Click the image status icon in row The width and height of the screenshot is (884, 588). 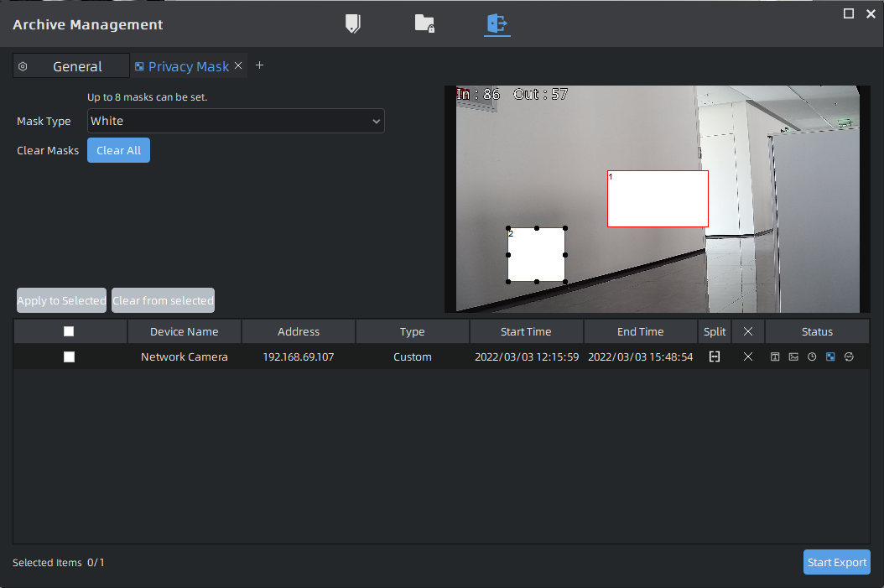pyautogui.click(x=793, y=356)
